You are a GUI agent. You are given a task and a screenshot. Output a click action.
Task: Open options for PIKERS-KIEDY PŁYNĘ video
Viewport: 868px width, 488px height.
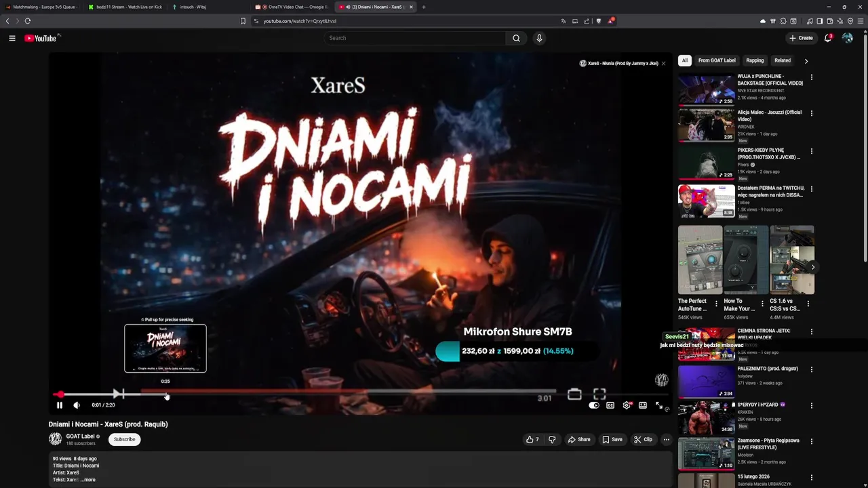point(811,151)
